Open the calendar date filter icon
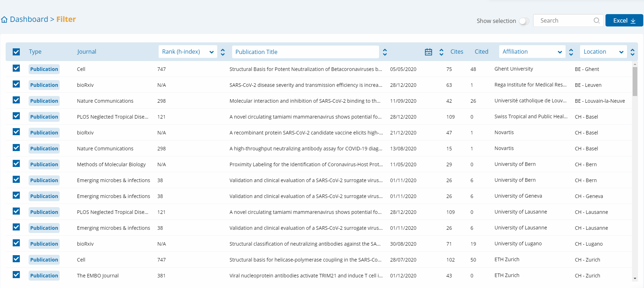Image resolution: width=644 pixels, height=288 pixels. click(428, 52)
